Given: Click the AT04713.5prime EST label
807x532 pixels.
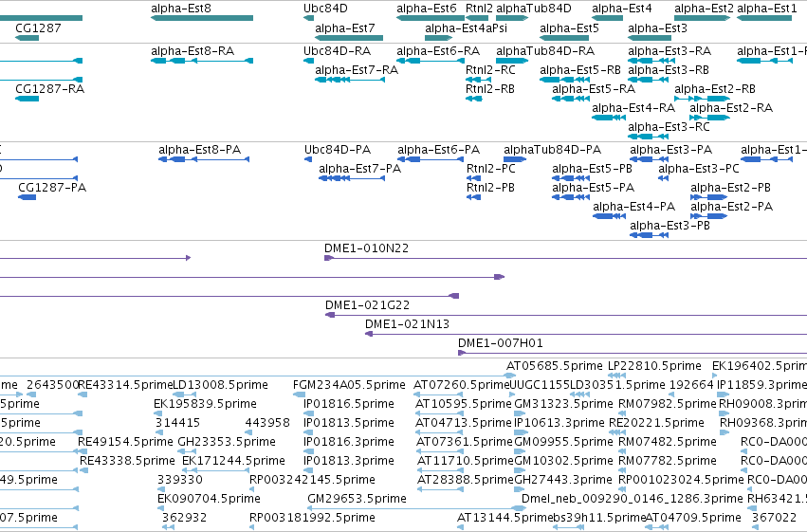Looking at the screenshot, I should tap(463, 423).
